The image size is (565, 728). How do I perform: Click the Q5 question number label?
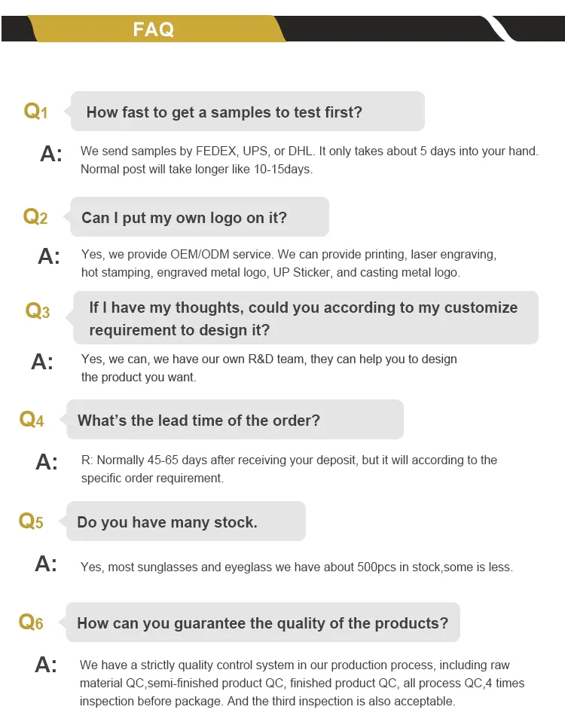click(x=31, y=521)
